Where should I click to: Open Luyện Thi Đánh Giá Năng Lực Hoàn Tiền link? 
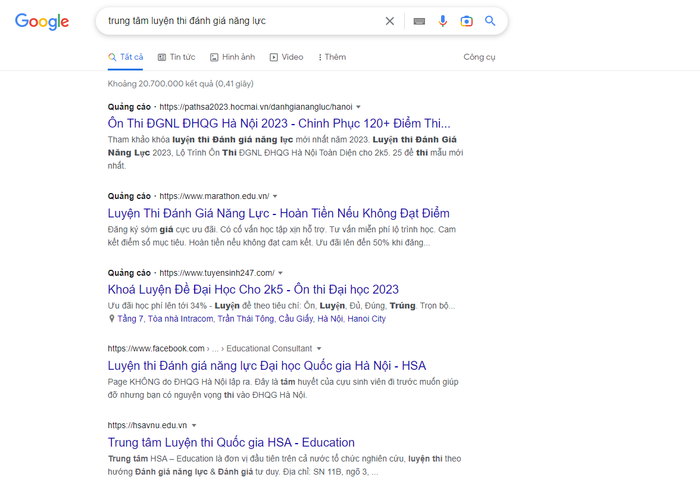tap(278, 213)
